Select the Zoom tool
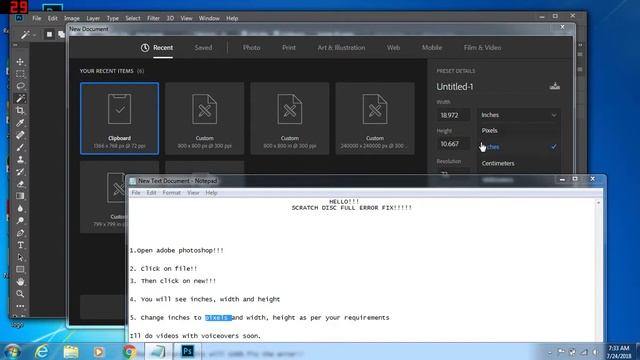The height and width of the screenshot is (360, 640). coord(20,294)
